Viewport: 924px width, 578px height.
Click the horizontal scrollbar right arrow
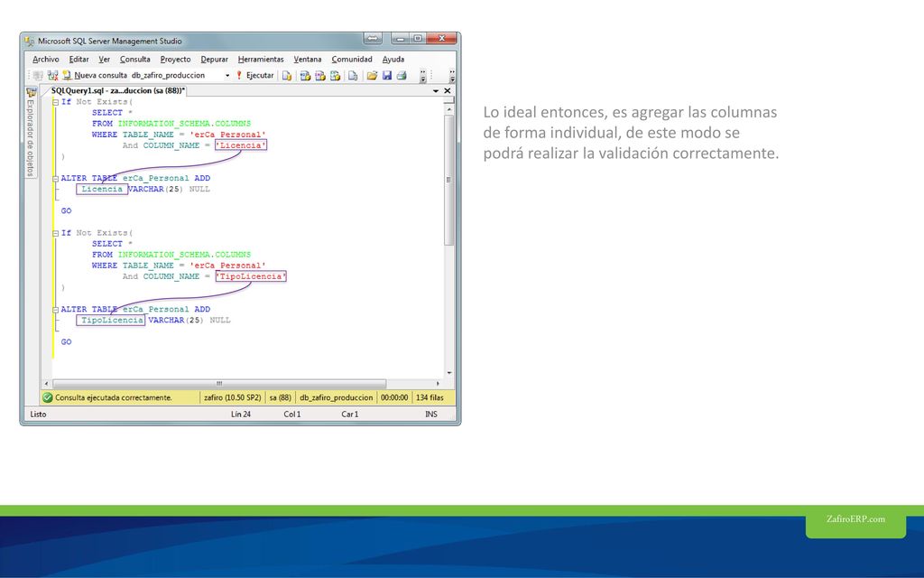[x=438, y=383]
